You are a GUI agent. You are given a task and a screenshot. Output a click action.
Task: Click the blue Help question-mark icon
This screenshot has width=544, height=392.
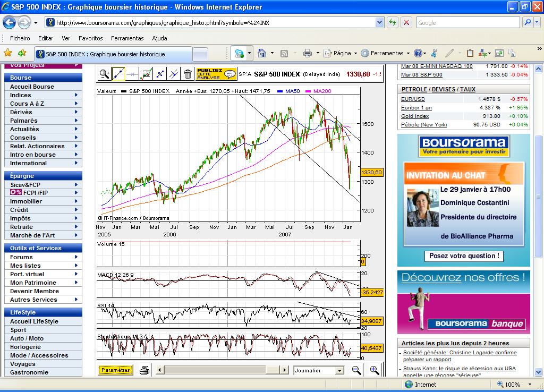pos(418,53)
